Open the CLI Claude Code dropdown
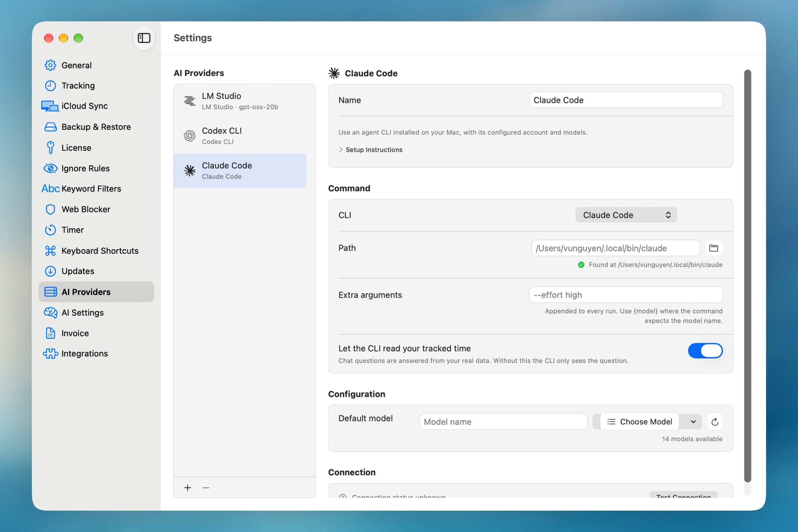798x532 pixels. [626, 215]
